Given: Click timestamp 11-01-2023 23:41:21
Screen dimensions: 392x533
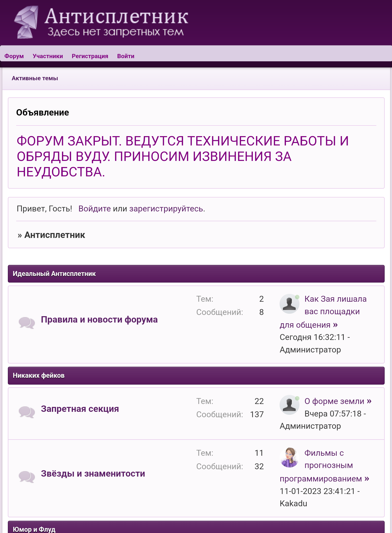Looking at the screenshot, I should coord(317,491).
